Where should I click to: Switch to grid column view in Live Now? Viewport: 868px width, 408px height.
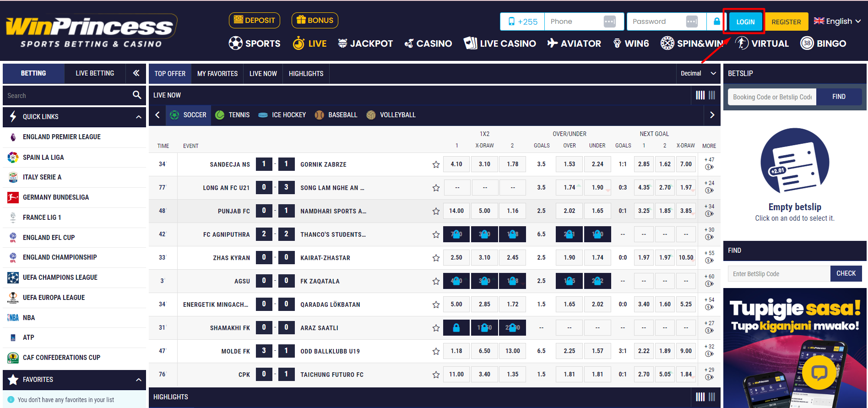coord(700,95)
